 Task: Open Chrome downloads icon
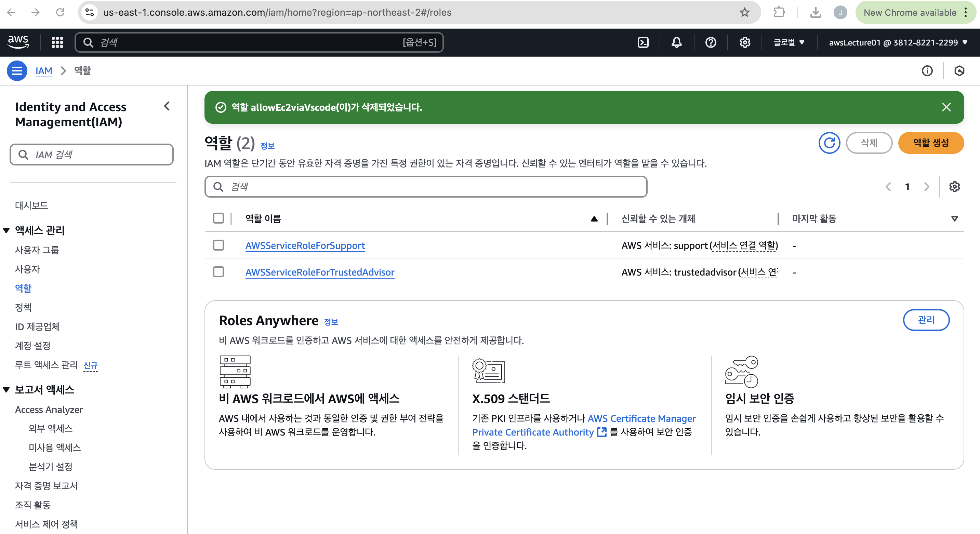(815, 13)
